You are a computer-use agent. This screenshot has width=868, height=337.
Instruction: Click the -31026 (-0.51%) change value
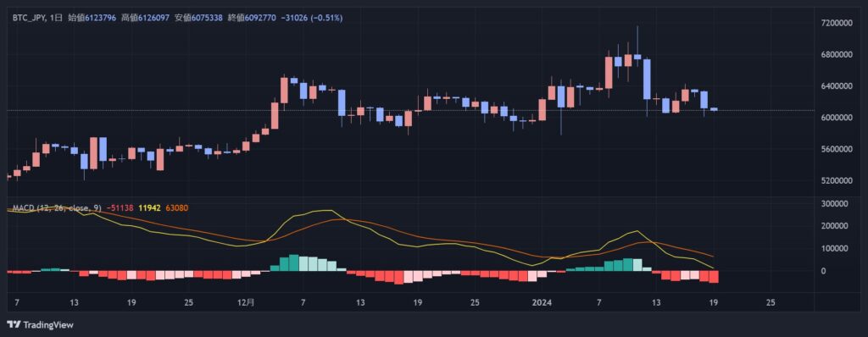tap(312, 19)
